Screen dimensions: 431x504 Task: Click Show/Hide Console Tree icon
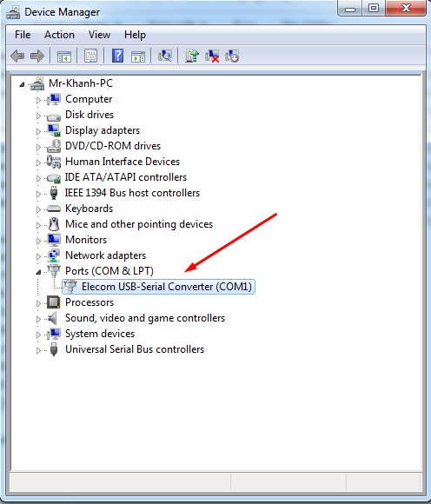coord(64,56)
